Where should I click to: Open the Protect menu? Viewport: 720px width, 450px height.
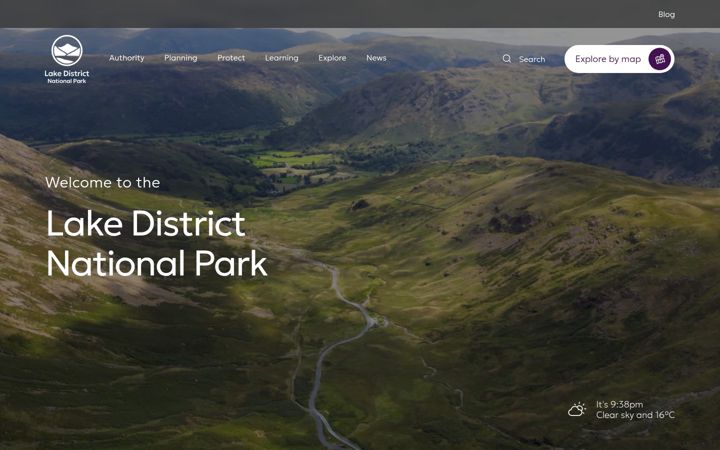click(x=231, y=58)
